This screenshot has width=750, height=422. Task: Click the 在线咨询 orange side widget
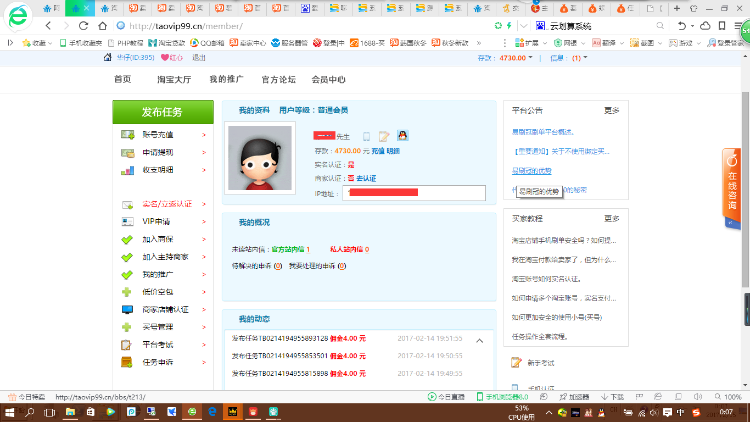pos(732,187)
